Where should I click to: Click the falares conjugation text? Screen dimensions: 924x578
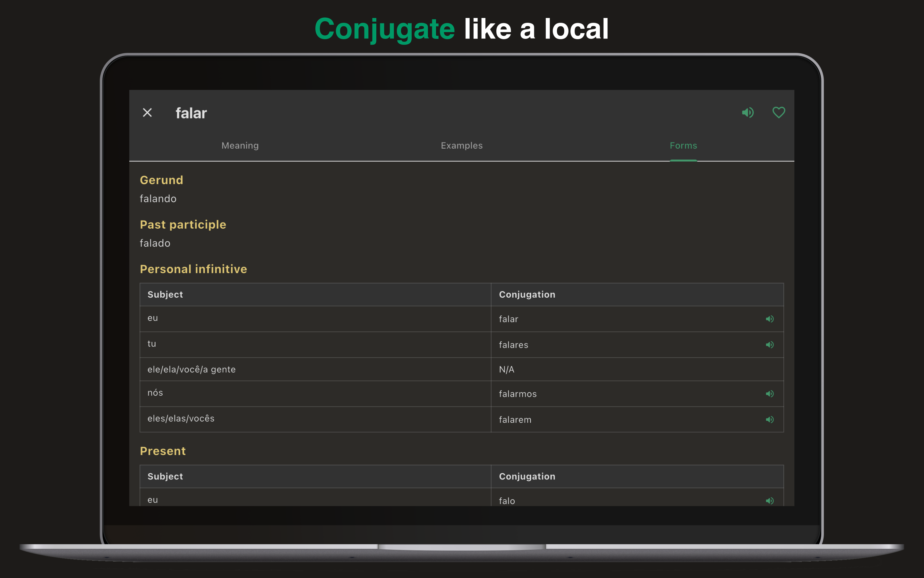pos(514,345)
